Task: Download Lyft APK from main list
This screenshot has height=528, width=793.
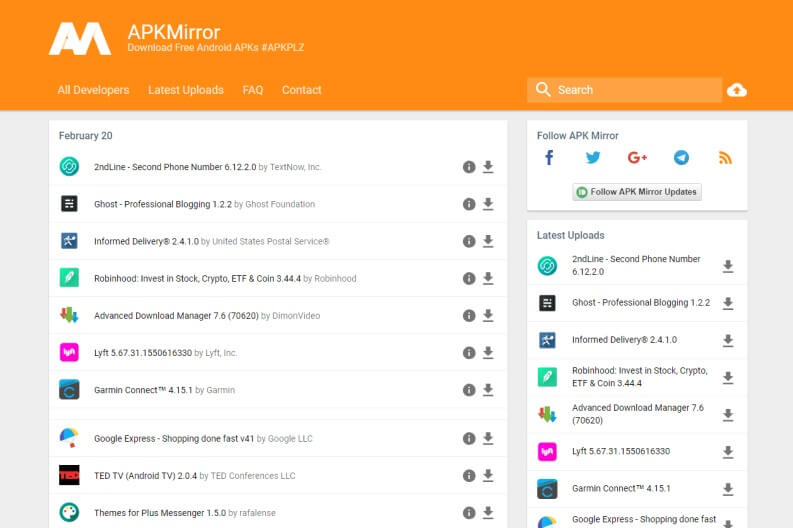Action: [488, 353]
